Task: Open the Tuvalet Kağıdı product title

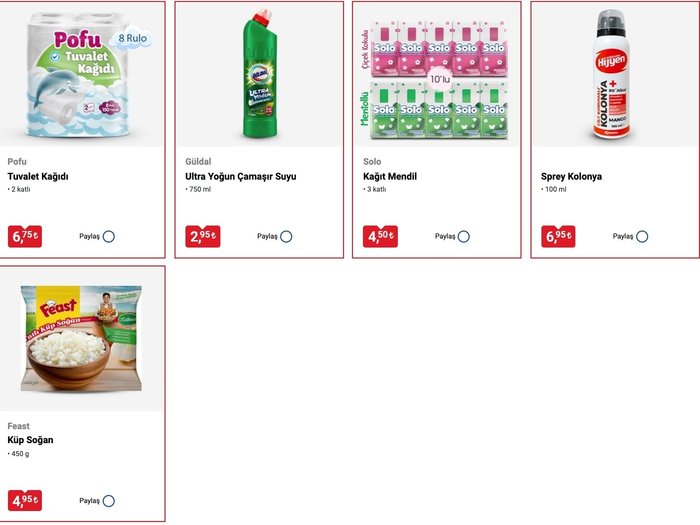Action: (38, 176)
